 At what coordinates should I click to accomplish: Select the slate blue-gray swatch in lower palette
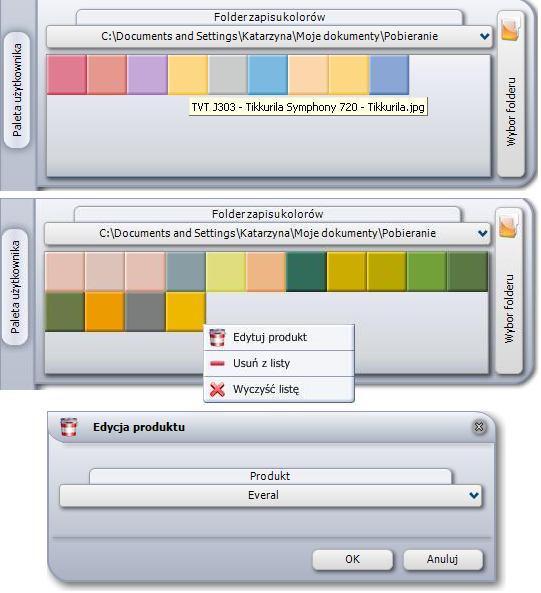(x=186, y=272)
